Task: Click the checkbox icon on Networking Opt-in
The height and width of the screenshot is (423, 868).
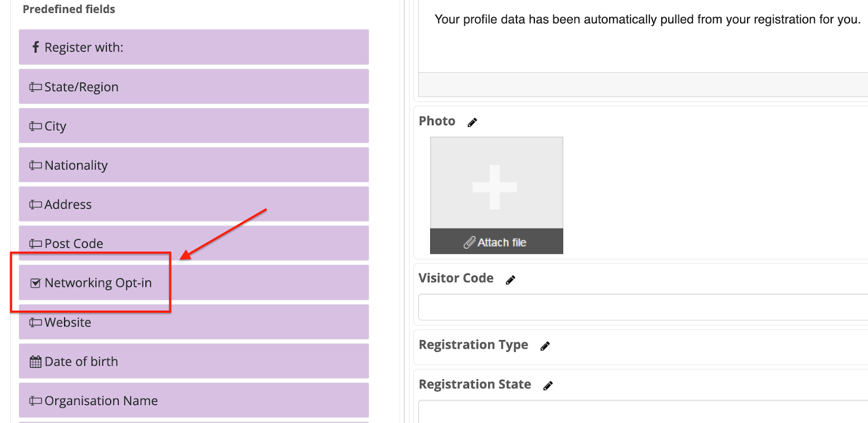Action: [x=35, y=283]
